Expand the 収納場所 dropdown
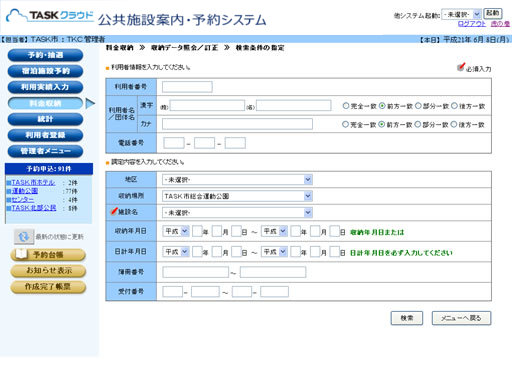 [237, 196]
